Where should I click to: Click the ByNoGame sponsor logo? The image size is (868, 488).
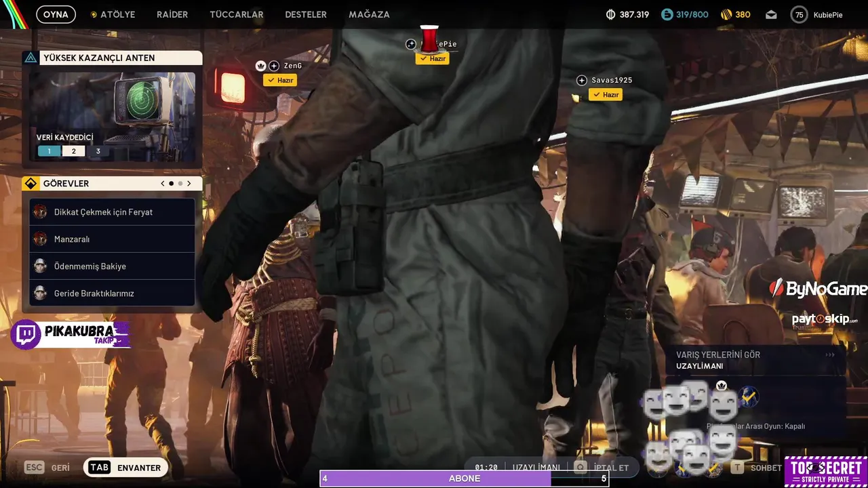(818, 289)
